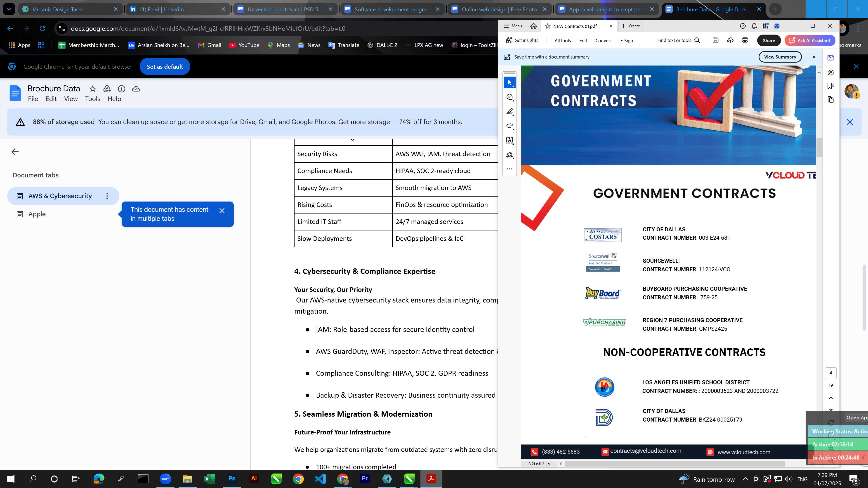Click the PDF horizontal scrollbar
This screenshot has width=868, height=488.
(x=675, y=464)
